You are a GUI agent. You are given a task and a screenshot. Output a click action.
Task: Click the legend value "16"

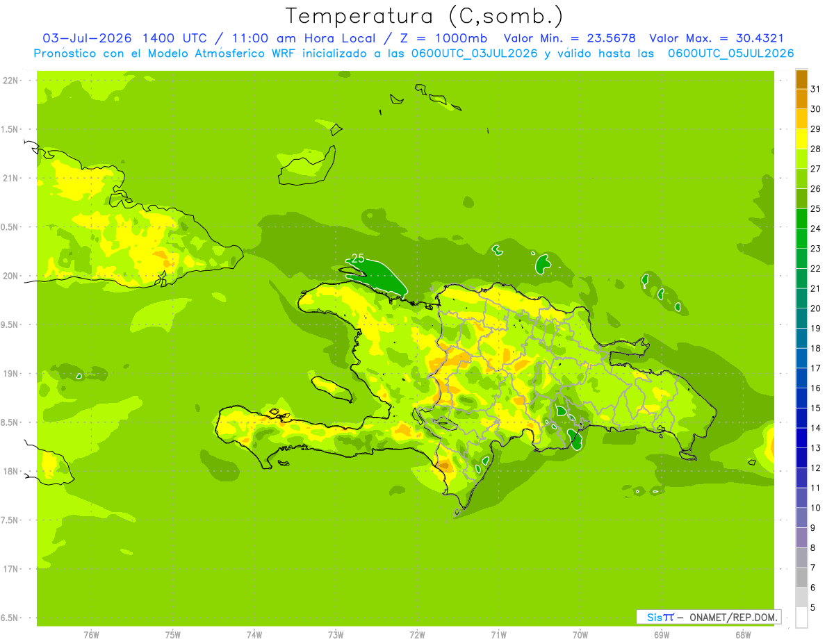[816, 388]
